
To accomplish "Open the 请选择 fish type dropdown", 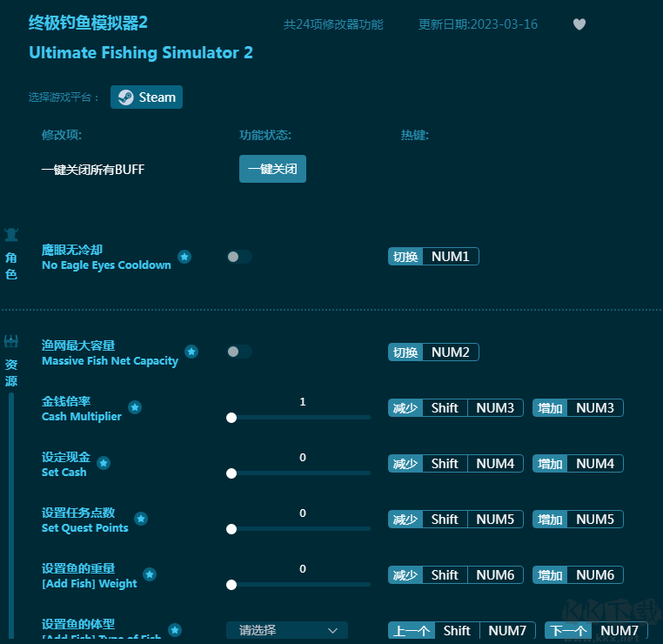I will pyautogui.click(x=287, y=630).
